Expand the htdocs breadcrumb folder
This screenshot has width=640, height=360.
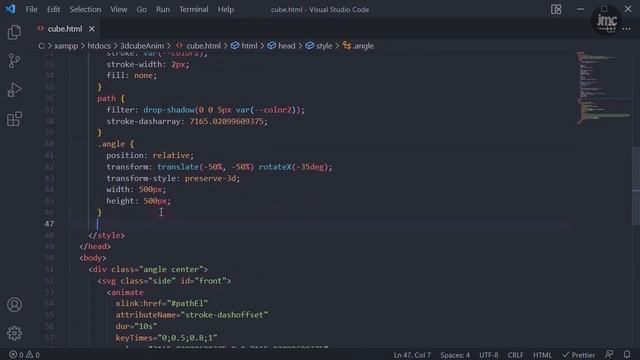point(99,46)
